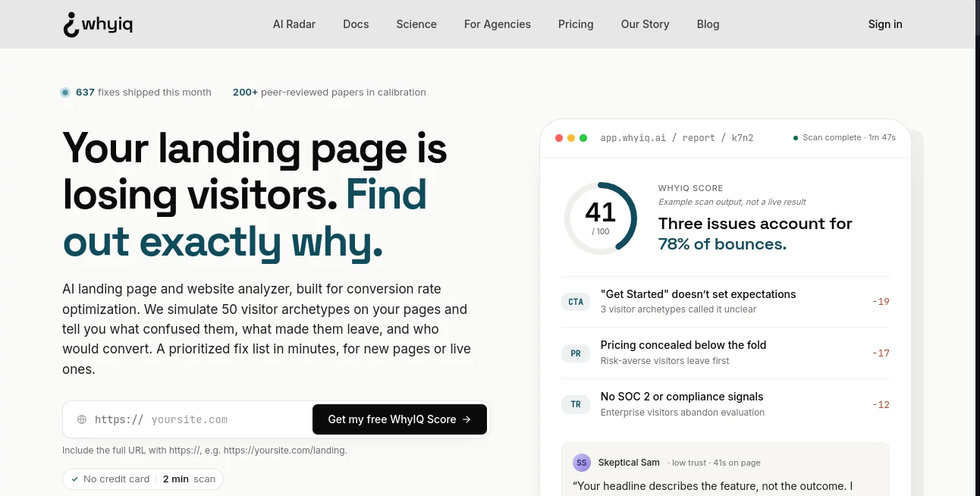
Task: Click the green window dot in the report mockup
Action: [x=583, y=138]
